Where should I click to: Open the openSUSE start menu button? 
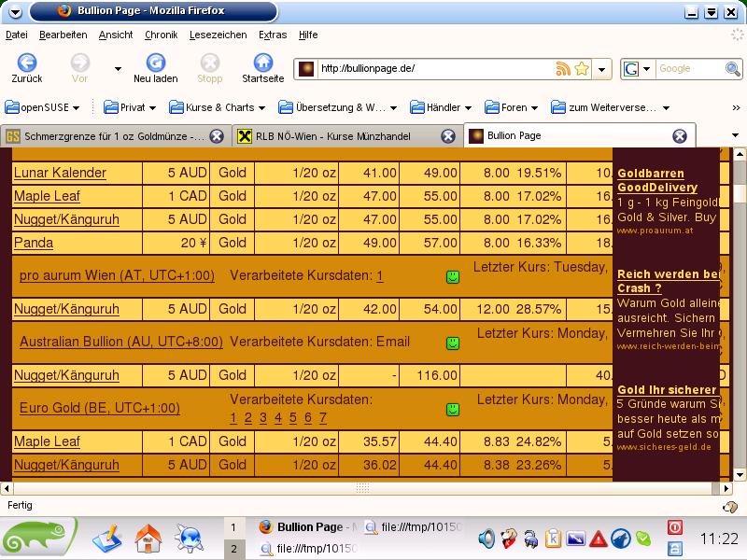pos(39,539)
